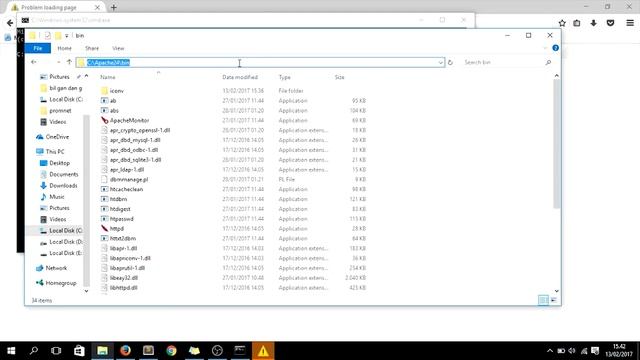This screenshot has width=640, height=360.
Task: Open recent locations dropdown arrow
Action: coord(58,62)
